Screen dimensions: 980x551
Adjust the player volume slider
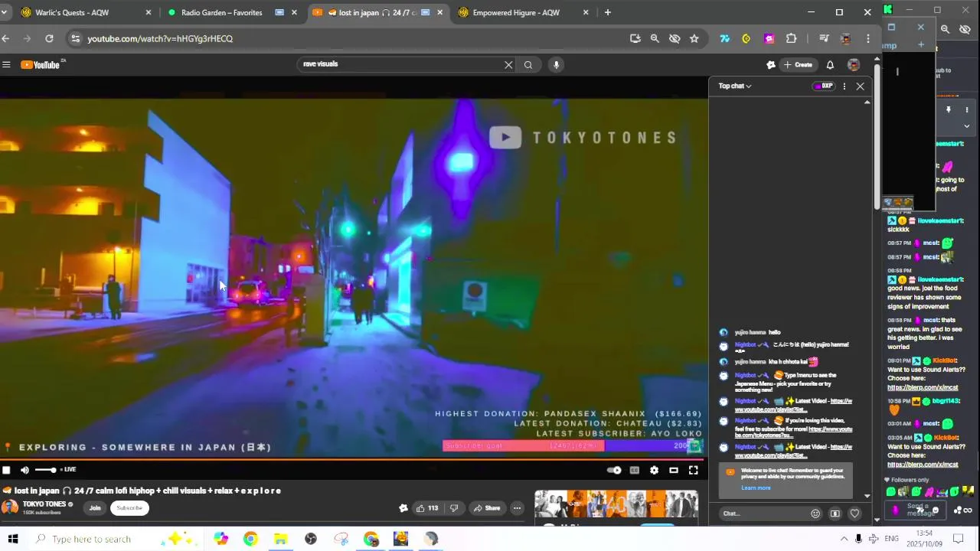tap(45, 470)
